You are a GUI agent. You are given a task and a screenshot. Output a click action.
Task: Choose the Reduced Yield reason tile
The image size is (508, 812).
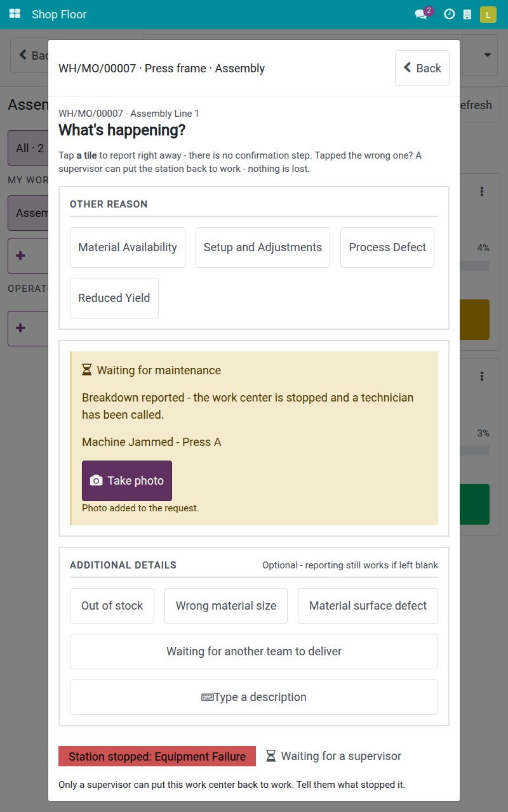114,298
